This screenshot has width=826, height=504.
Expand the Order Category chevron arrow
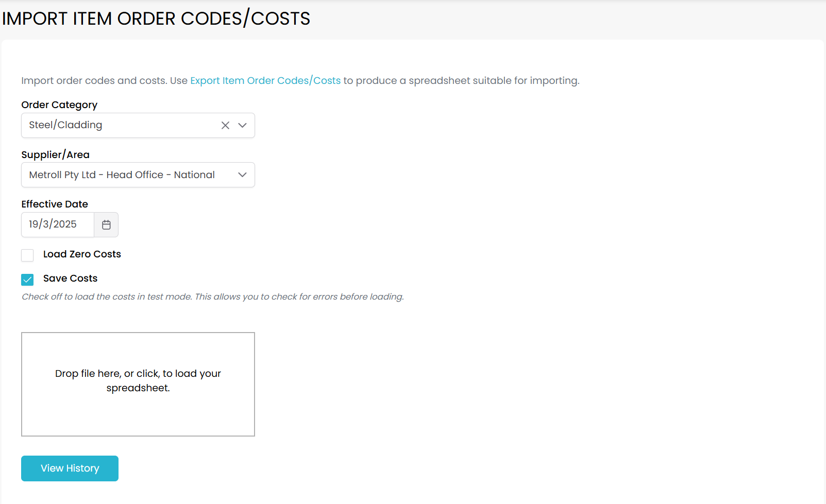(242, 126)
